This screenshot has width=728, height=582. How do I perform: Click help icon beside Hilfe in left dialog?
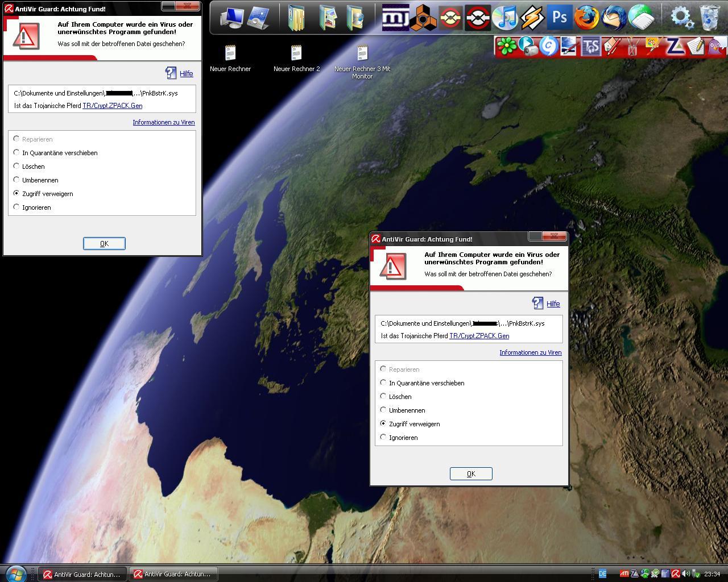pos(171,73)
